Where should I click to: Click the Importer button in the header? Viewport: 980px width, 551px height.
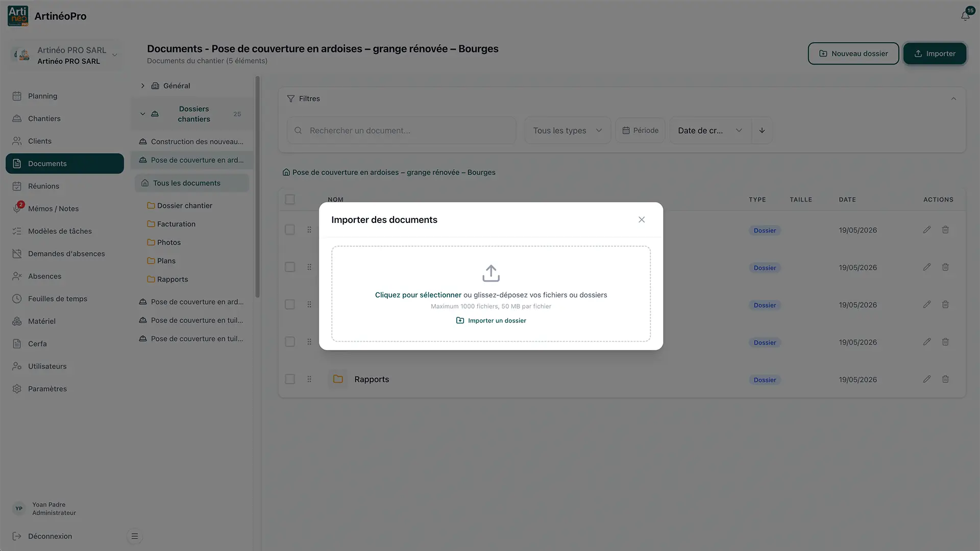tap(935, 54)
